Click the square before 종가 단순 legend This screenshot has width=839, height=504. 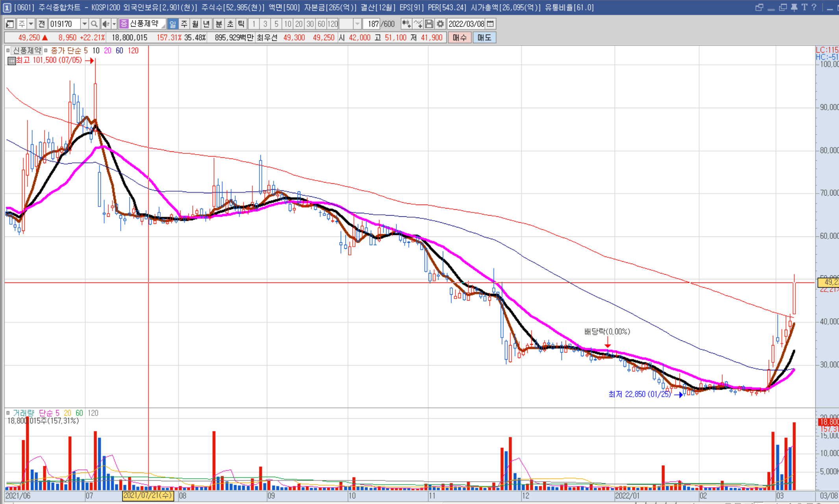46,50
